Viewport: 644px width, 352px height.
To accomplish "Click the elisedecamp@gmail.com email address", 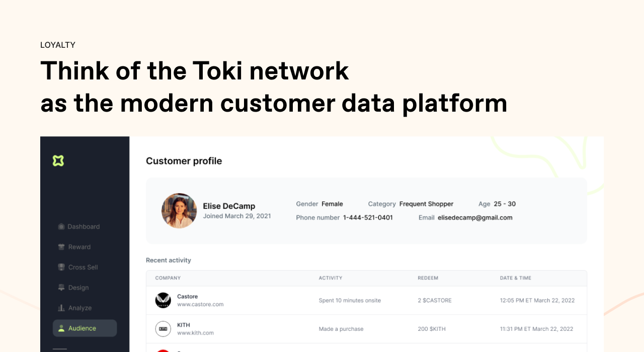I will pos(475,218).
